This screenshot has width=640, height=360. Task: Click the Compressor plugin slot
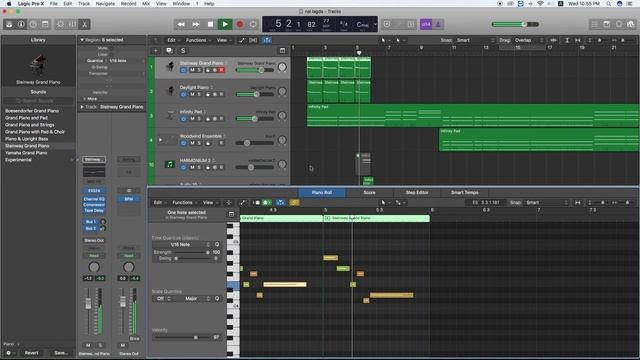click(94, 205)
